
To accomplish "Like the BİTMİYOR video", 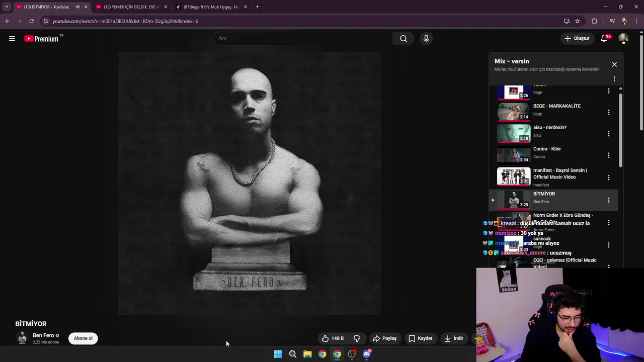I will point(333,338).
